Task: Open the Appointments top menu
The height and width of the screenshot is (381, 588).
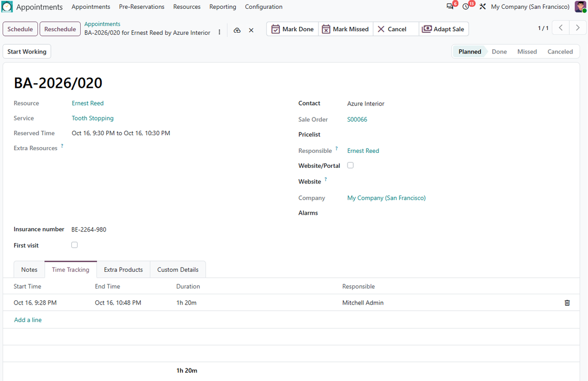Action: point(91,7)
